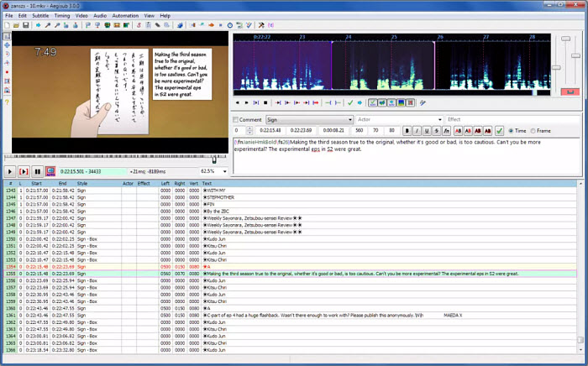The image size is (588, 366).
Task: Increase layer number spinner arrow
Action: (249, 128)
